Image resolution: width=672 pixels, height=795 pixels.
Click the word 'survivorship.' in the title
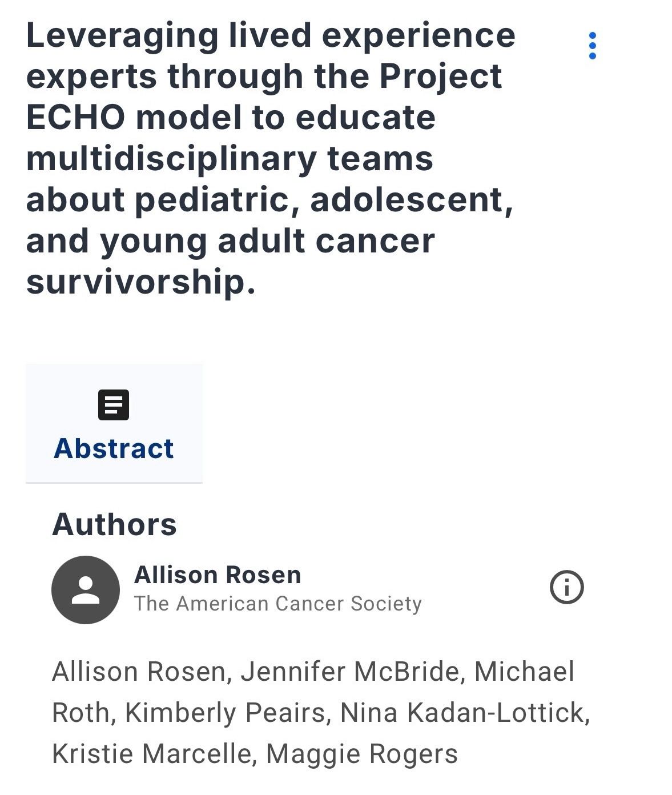coord(140,282)
